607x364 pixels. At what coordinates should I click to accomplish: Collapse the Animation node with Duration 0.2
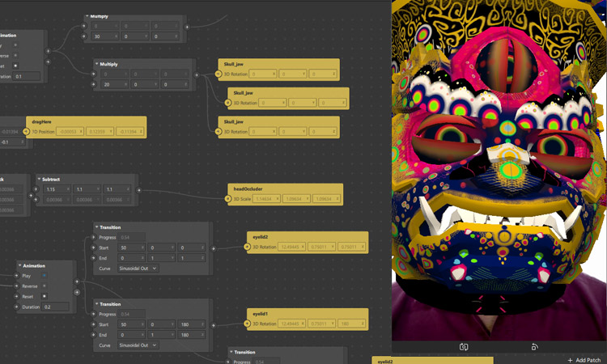[19, 265]
